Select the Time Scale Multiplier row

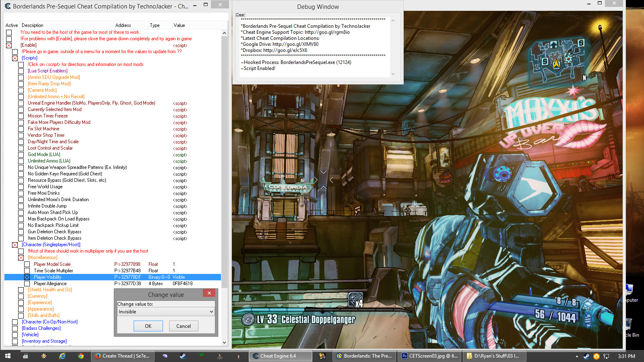pos(113,271)
